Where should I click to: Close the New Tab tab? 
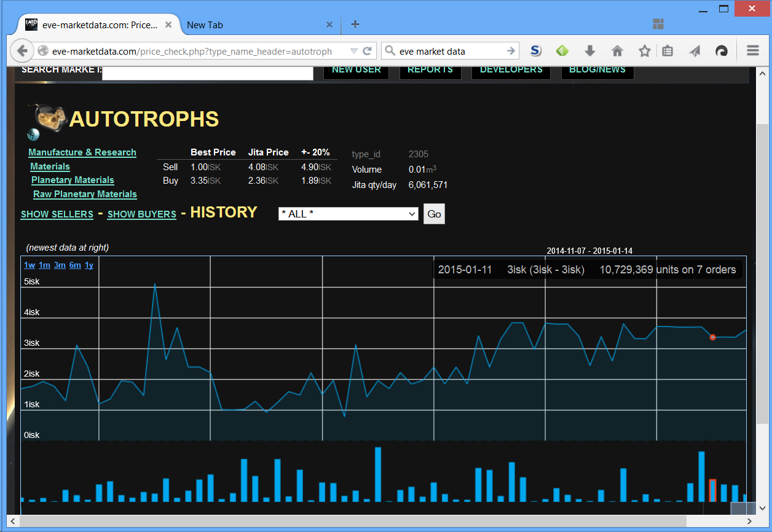(x=329, y=25)
